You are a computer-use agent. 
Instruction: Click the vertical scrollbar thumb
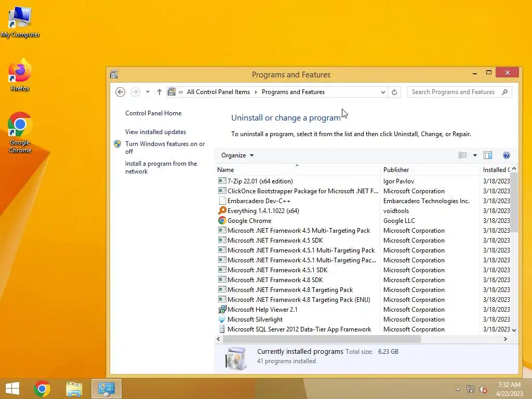coord(514,203)
